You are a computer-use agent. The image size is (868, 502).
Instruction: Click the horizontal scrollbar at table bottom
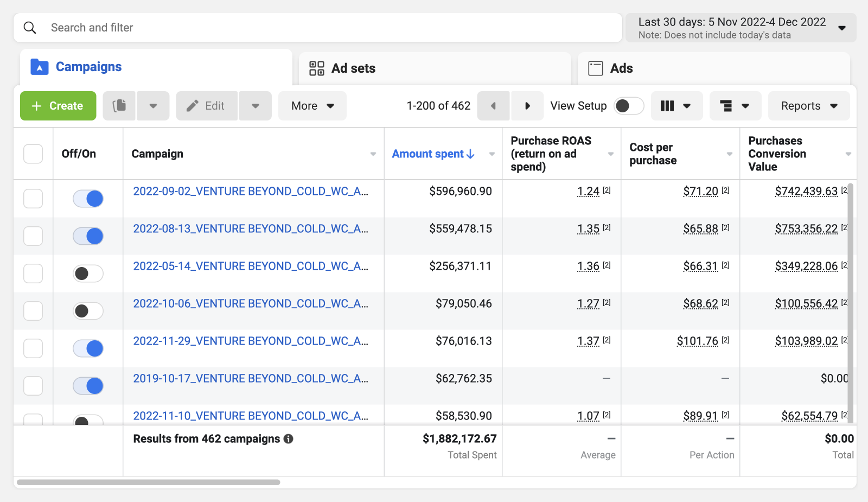(x=149, y=482)
